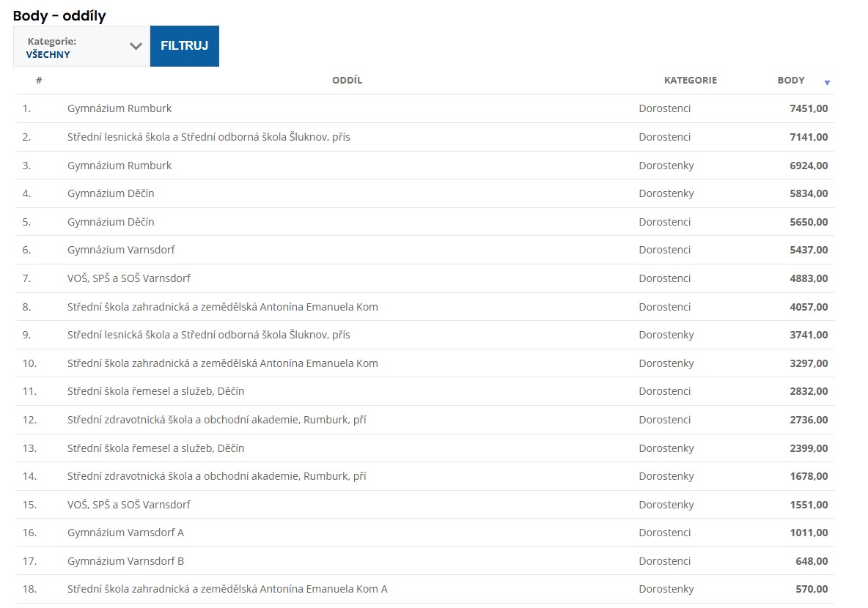
Task: Select Střední zdravotnická škola in row 14
Action: pos(217,475)
